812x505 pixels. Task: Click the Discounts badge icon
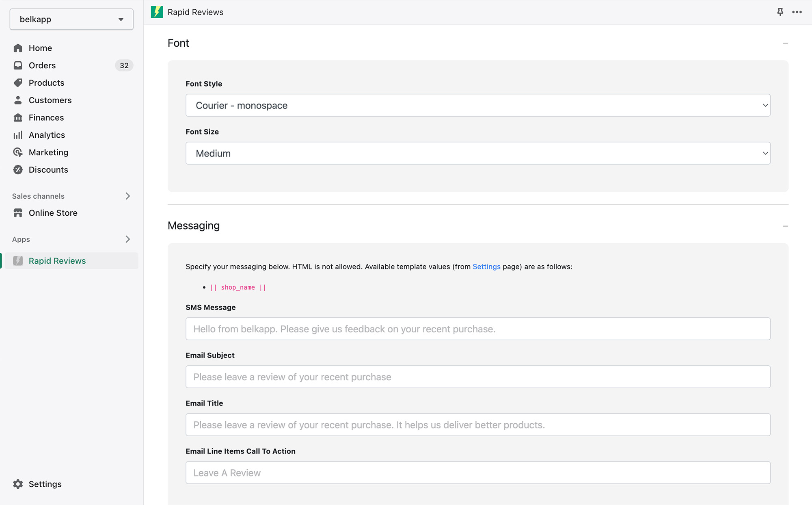[x=18, y=170]
